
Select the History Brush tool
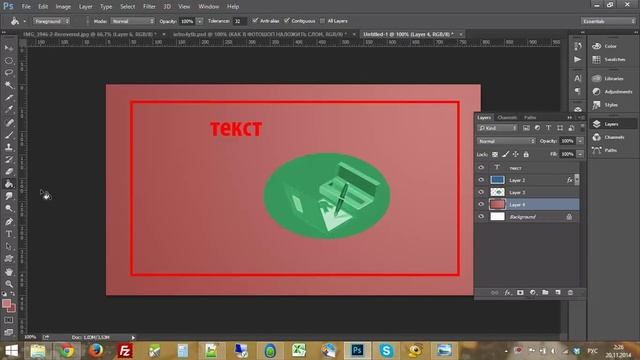(9, 159)
